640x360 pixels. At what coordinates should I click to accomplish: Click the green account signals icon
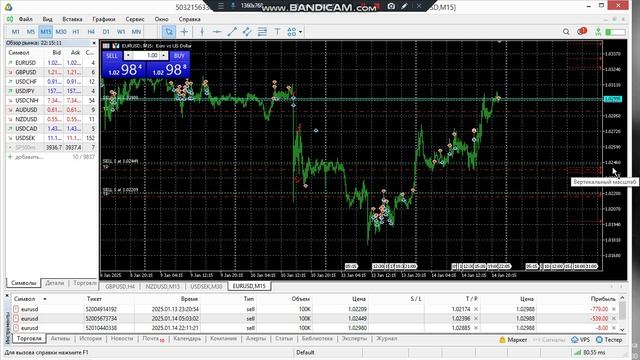[x=598, y=31]
